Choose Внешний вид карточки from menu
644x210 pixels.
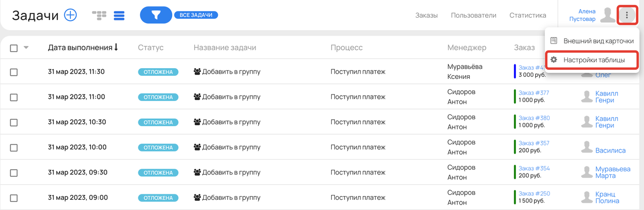[x=592, y=41]
